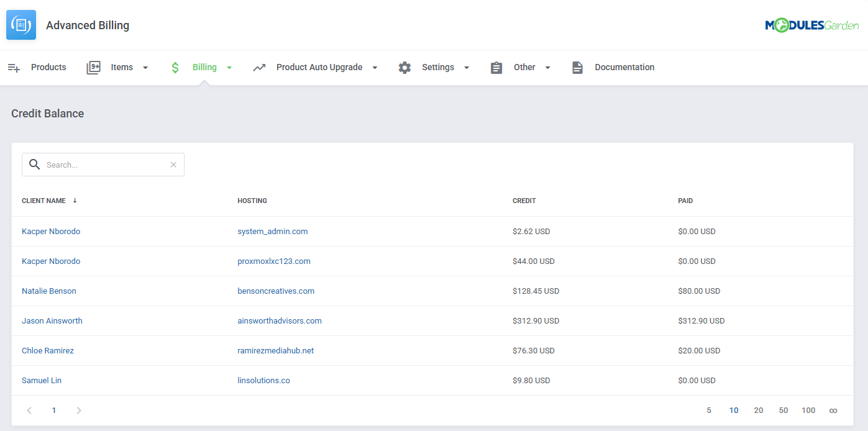
Task: Click the magnifier icon in search bar
Action: [35, 165]
